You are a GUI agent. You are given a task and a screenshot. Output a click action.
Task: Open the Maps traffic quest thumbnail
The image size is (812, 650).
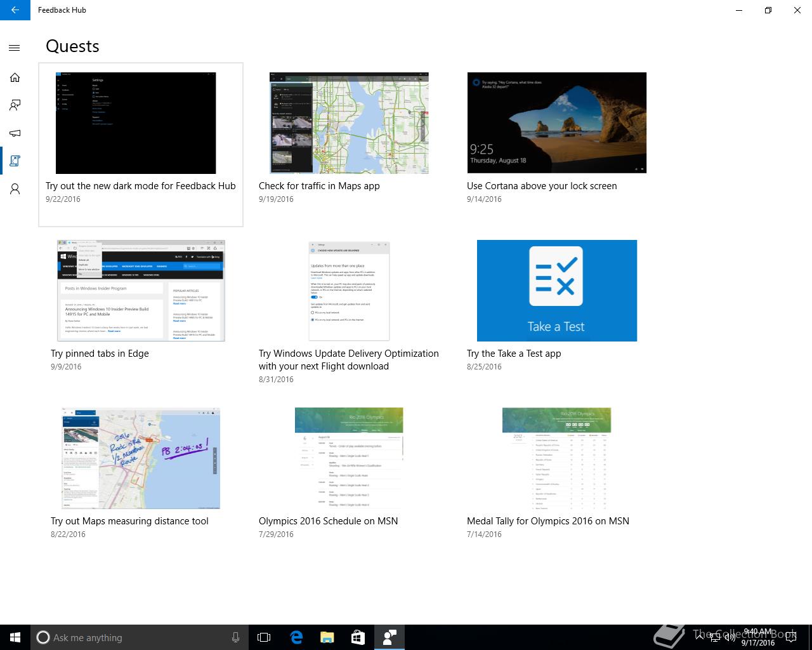(x=349, y=123)
